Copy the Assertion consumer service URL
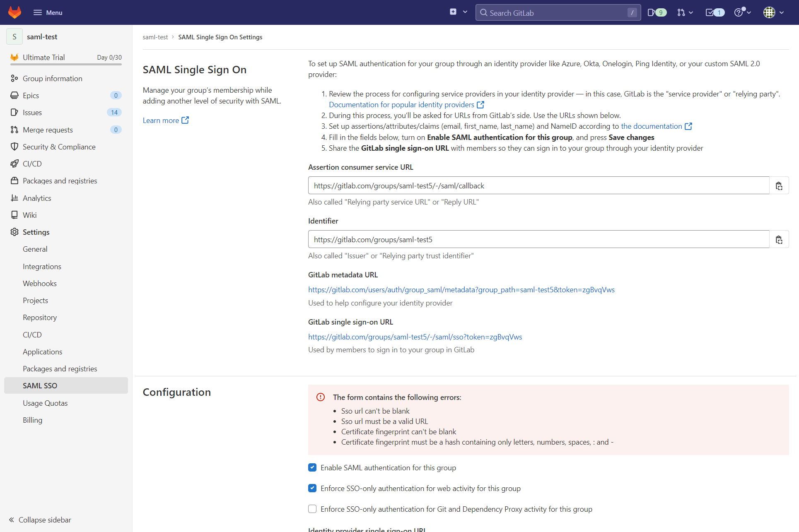Viewport: 799px width, 532px height. 779,185
